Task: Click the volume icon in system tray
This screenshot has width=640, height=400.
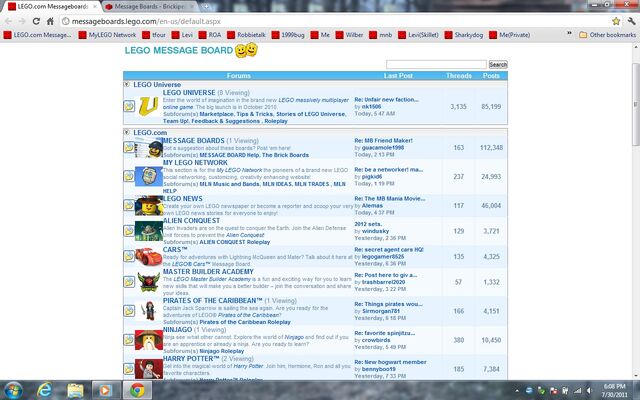Action: pos(589,391)
